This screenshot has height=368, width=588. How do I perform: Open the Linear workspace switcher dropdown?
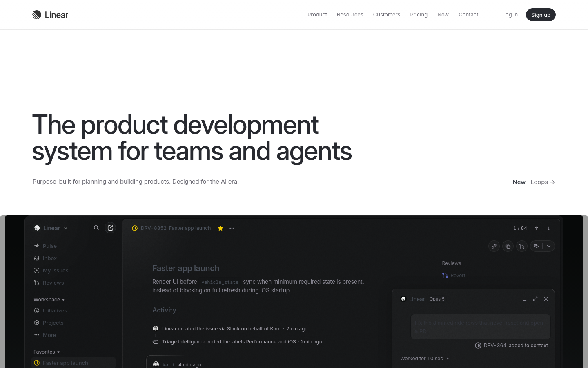[x=51, y=228]
